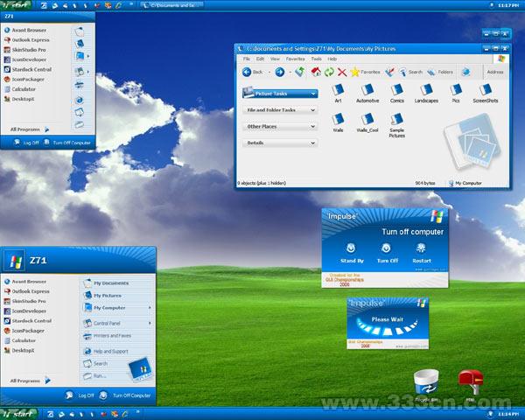Open My Documents in the expanded start menu
Screen dimensions: 525x420
coord(106,283)
